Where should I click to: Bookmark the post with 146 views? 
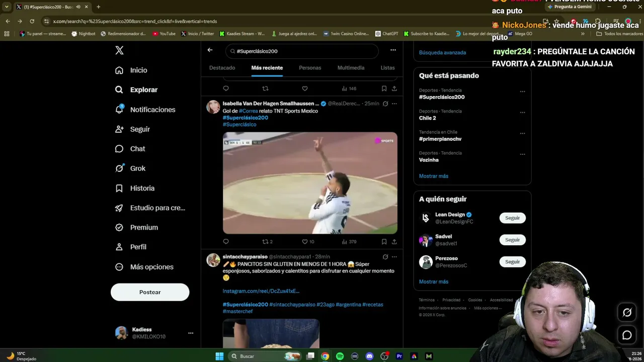384,88
